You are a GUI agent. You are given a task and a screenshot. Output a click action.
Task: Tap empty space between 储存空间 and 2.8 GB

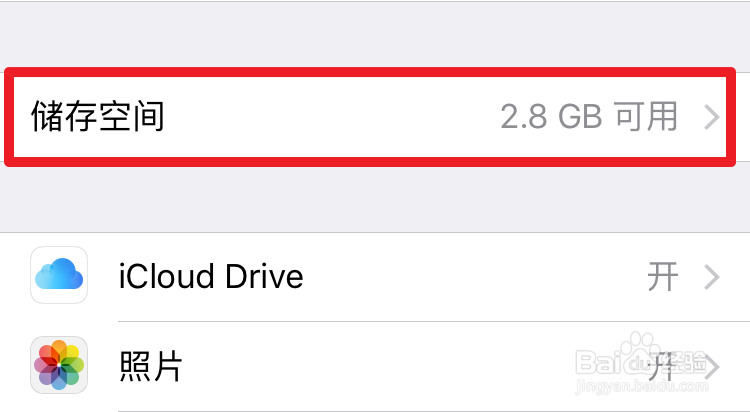coord(330,117)
